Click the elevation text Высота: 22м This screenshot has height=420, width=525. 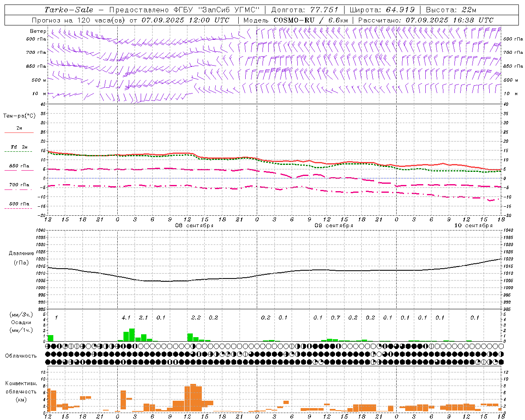tap(451, 10)
